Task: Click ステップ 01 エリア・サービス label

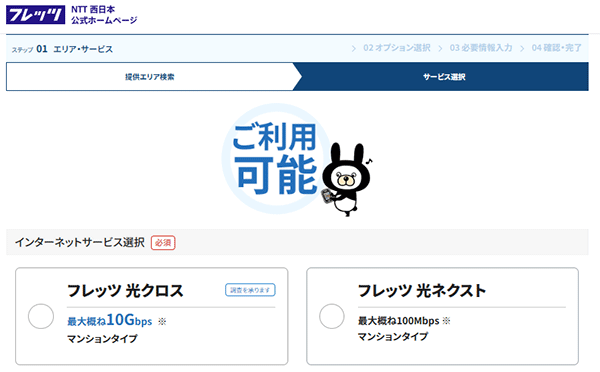Action: pyautogui.click(x=62, y=49)
